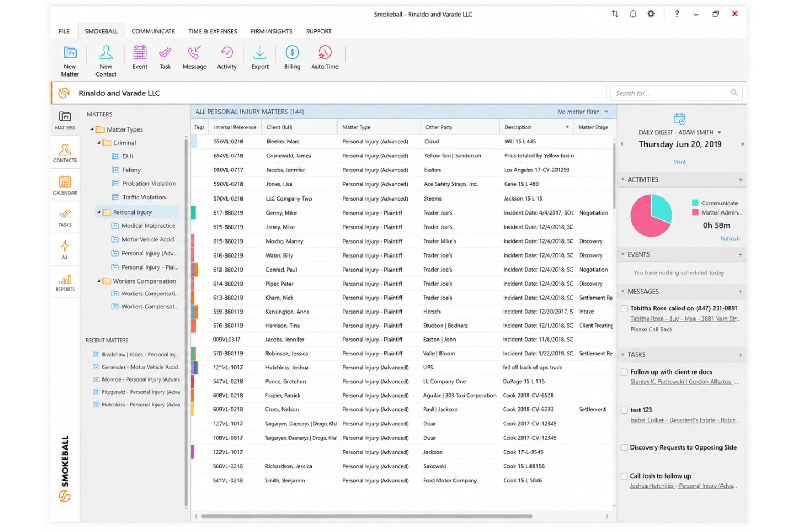Image resolution: width=798 pixels, height=532 pixels.
Task: Check off 'Follow up with client re docs'
Action: (x=624, y=372)
